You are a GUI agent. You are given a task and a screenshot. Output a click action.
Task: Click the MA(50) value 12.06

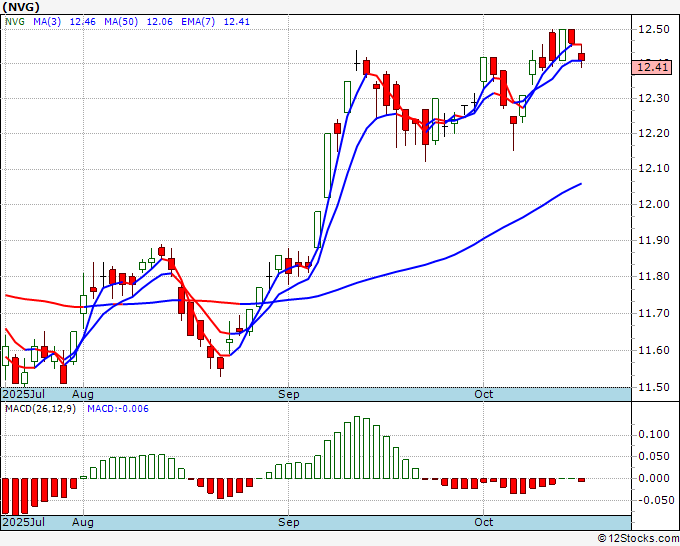point(160,22)
